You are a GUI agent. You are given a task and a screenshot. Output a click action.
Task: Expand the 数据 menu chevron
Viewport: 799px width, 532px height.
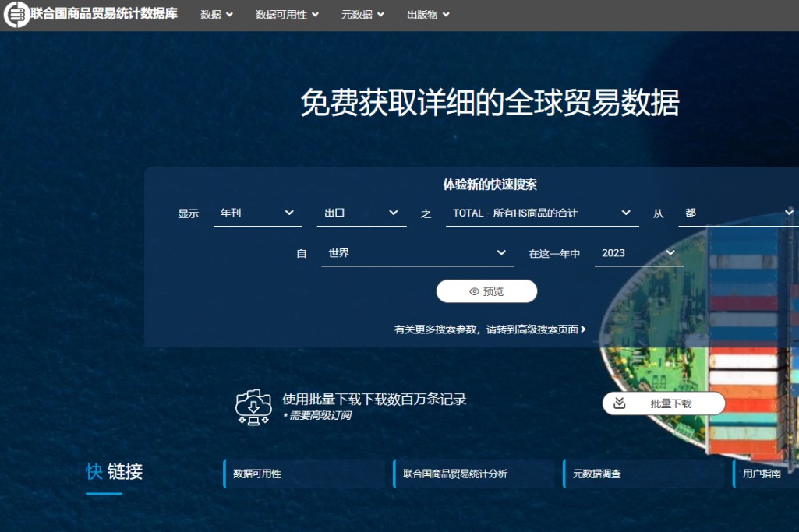231,13
